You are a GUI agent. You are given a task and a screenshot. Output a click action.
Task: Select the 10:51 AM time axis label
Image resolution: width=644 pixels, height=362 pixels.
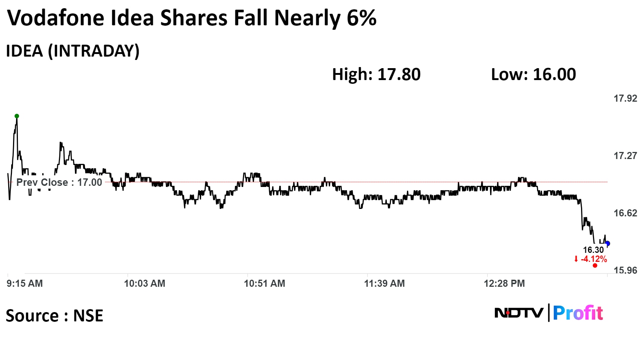click(264, 283)
